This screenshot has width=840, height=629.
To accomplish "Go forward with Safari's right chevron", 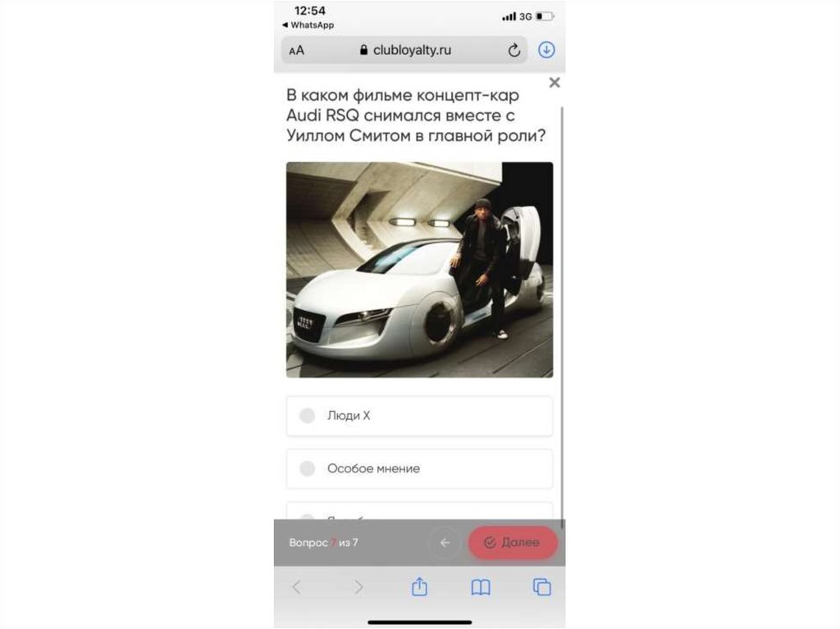I will [x=358, y=586].
